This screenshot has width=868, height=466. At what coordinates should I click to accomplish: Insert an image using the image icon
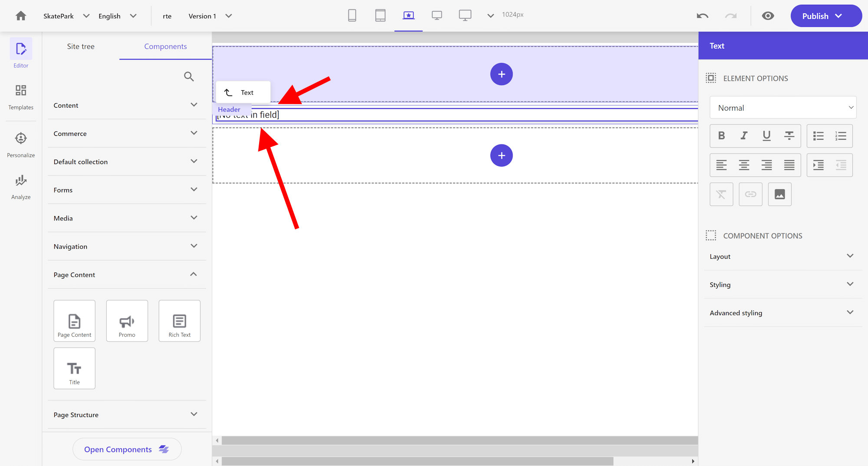779,194
